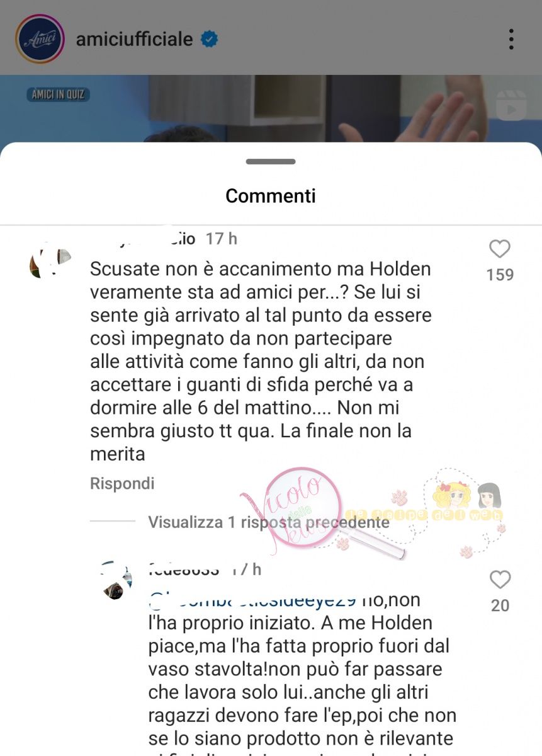Open the reply author's avatar
The image size is (542, 756).
(116, 580)
